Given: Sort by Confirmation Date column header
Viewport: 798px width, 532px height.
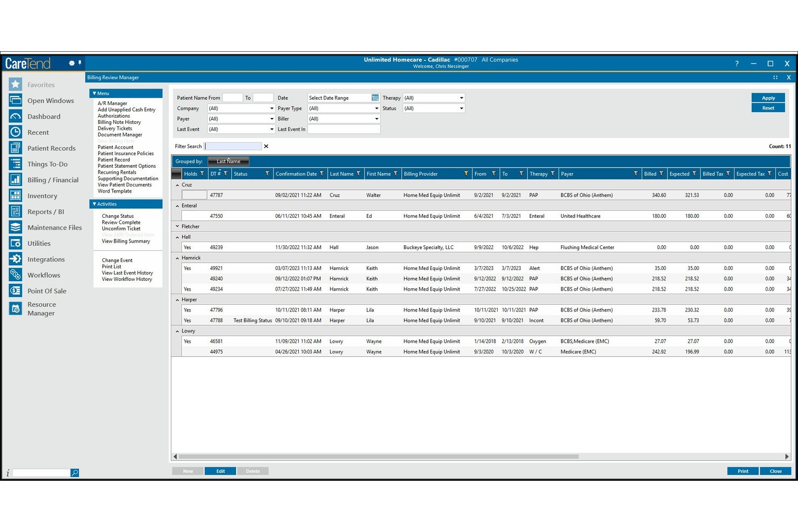Looking at the screenshot, I should point(296,174).
